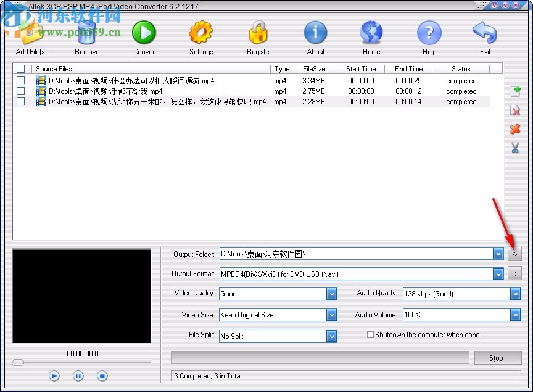Click the green add-file icon on right sidebar
Screen dimensions: 533x392
pos(515,91)
